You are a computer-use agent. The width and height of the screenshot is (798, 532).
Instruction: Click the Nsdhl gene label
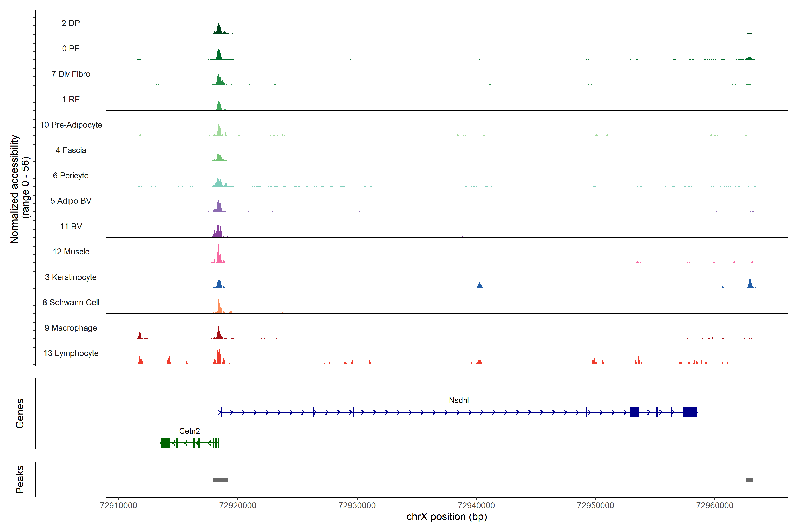459,400
